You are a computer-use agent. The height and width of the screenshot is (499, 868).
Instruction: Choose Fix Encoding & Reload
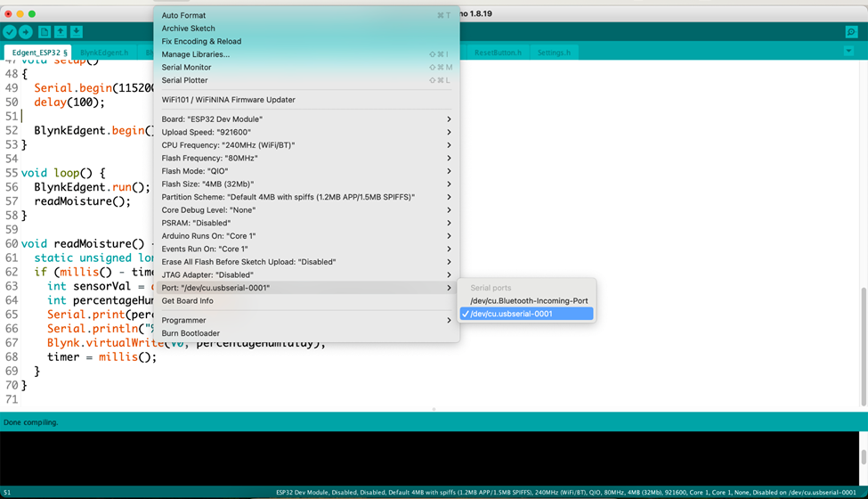(x=306, y=41)
